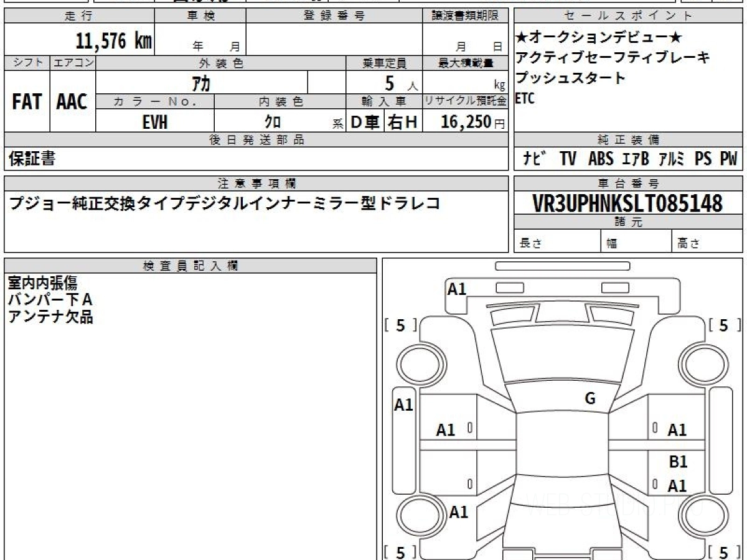Click the シフト header cell
747x560 pixels.
pos(27,63)
